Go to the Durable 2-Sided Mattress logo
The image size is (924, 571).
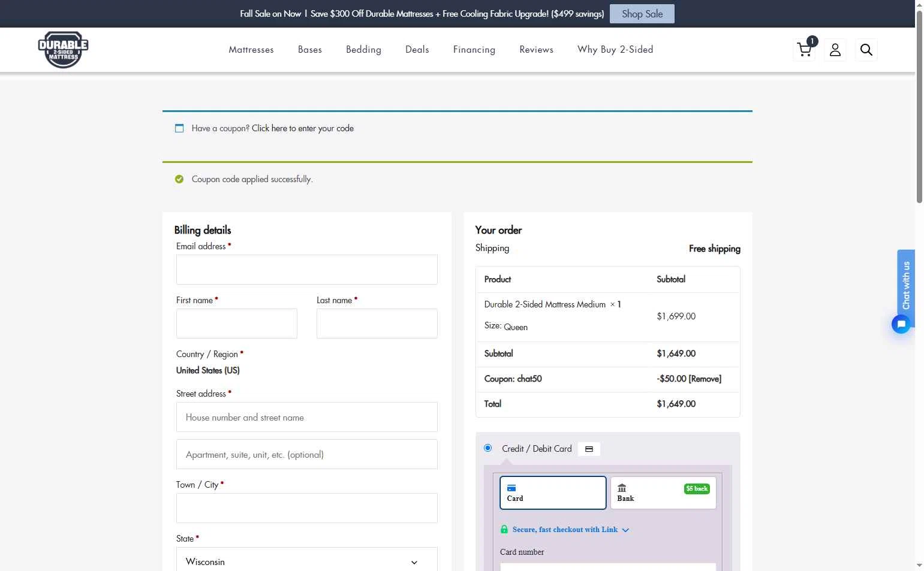tap(63, 50)
